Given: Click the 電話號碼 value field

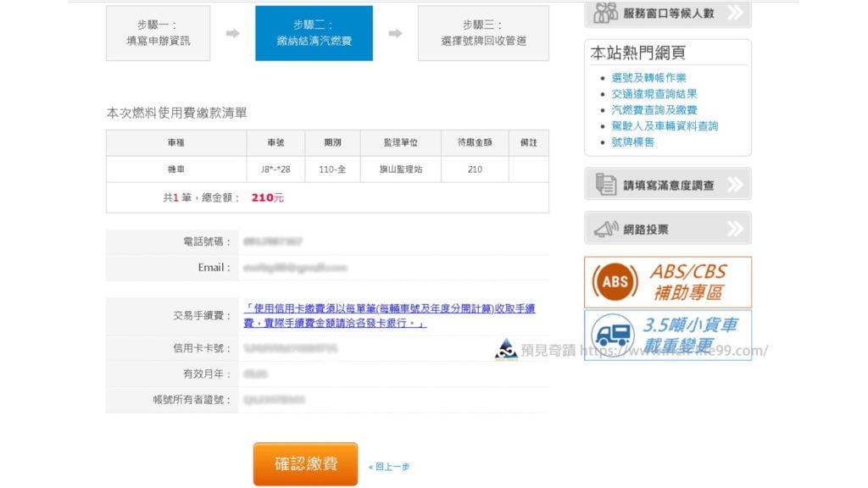Looking at the screenshot, I should [393, 241].
